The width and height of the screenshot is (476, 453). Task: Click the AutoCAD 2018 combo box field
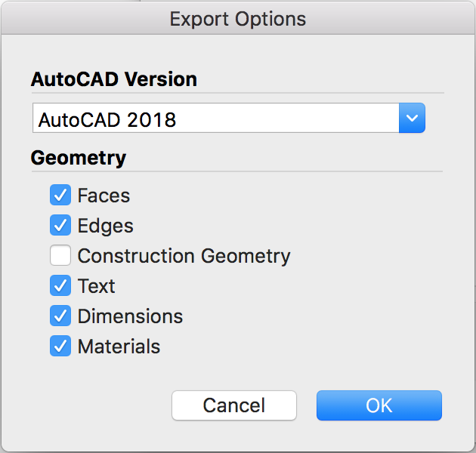[x=215, y=119]
